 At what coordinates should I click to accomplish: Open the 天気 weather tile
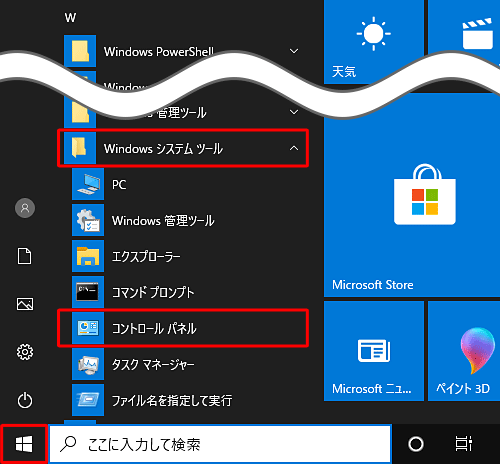pyautogui.click(x=374, y=42)
